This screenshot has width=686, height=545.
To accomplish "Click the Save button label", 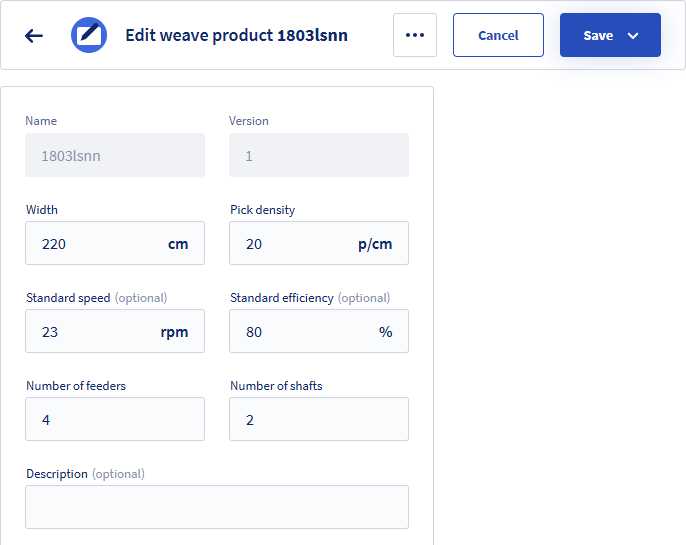I will (x=598, y=35).
